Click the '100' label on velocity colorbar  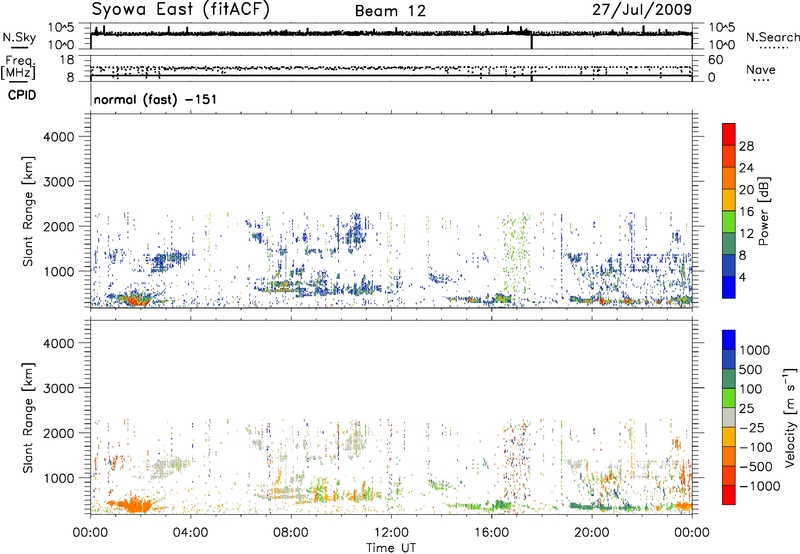click(x=751, y=389)
